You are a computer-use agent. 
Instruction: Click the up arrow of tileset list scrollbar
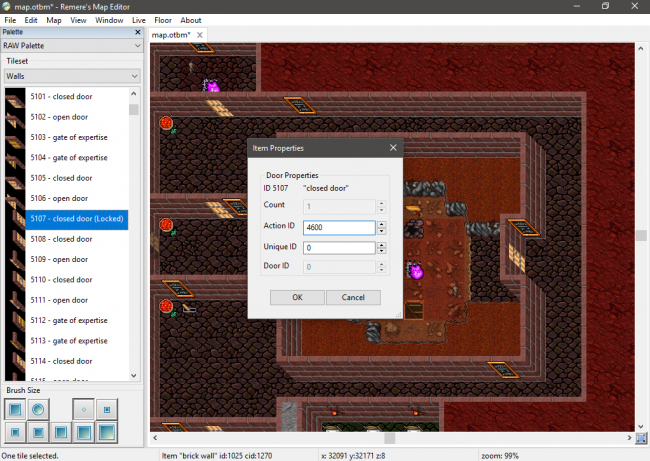133,94
